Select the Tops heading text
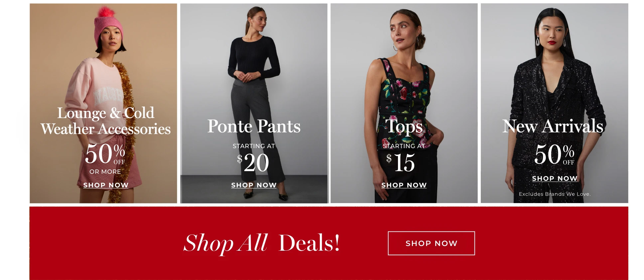 click(404, 127)
